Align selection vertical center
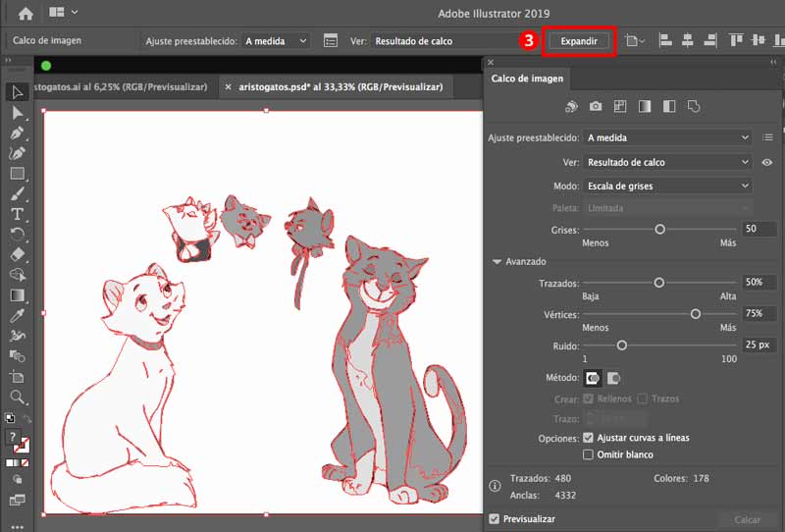 click(758, 40)
